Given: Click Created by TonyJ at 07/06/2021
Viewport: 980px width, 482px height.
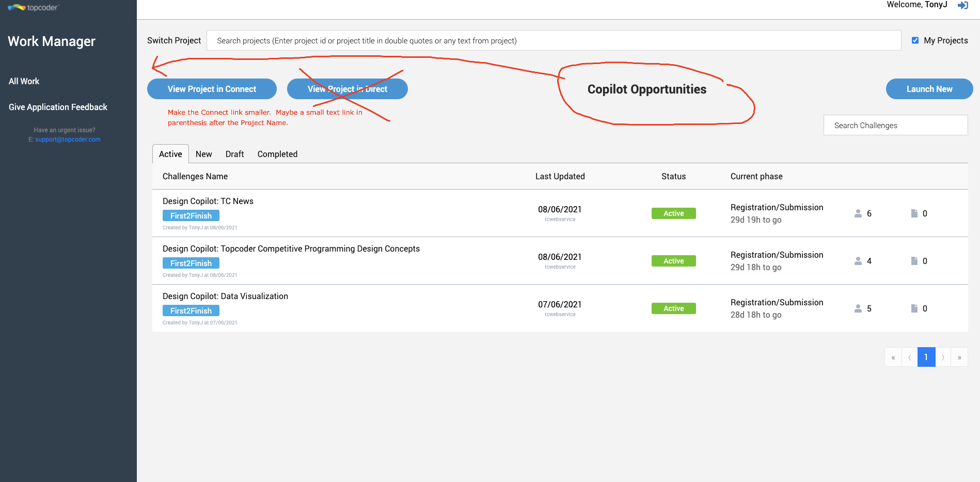Looking at the screenshot, I should [x=200, y=322].
